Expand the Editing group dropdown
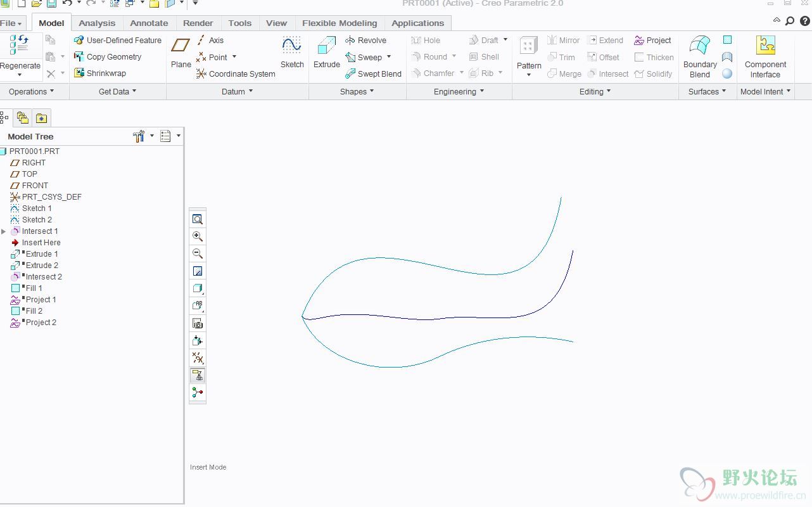 point(595,91)
